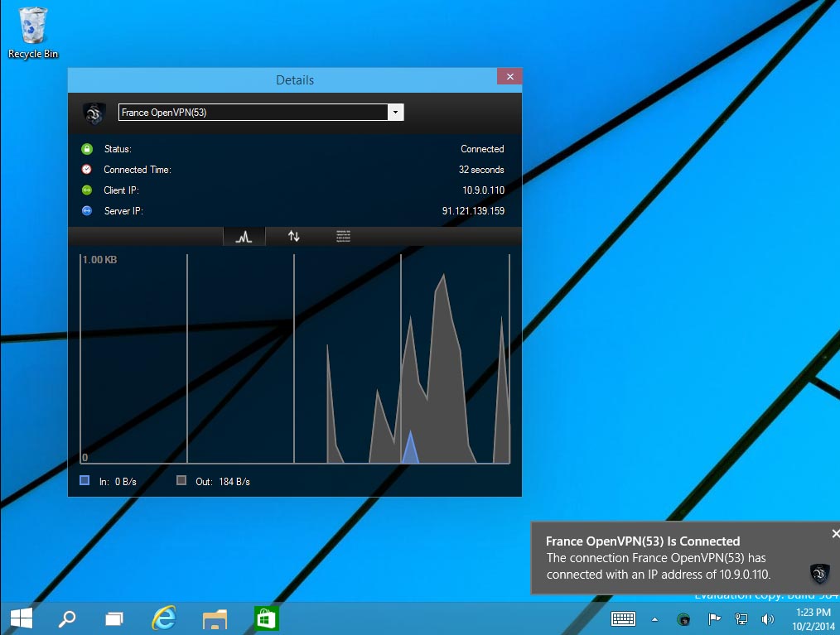The width and height of the screenshot is (840, 635).
Task: Click the red clock Connected Time icon
Action: (87, 169)
